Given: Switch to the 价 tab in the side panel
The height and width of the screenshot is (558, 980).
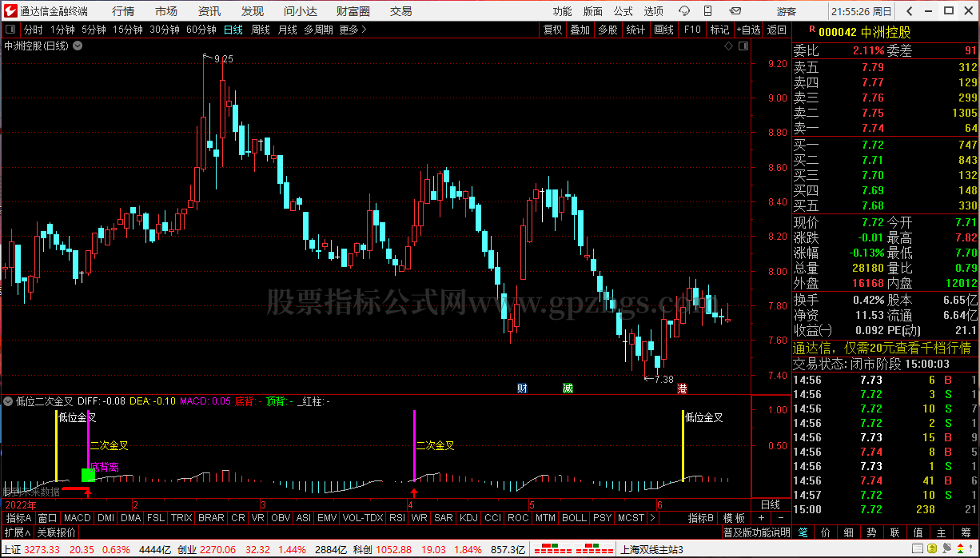Looking at the screenshot, I should (826, 532).
